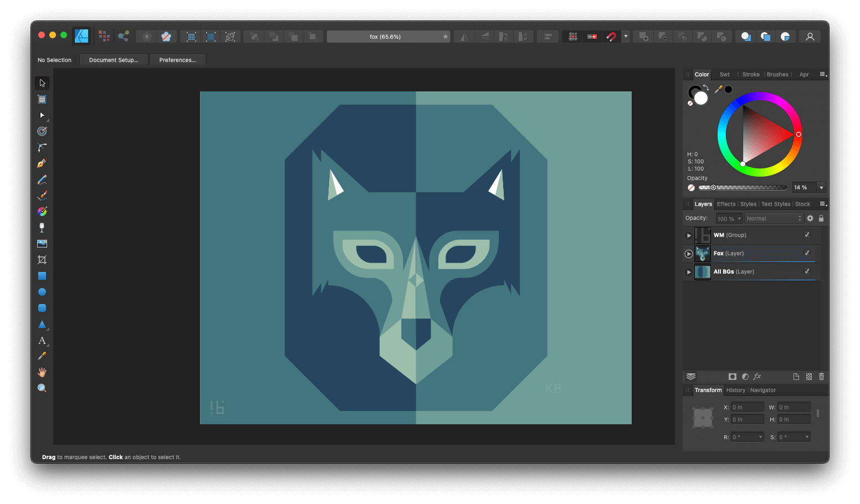
Task: Open the Normal blend mode dropdown
Action: pyautogui.click(x=774, y=218)
